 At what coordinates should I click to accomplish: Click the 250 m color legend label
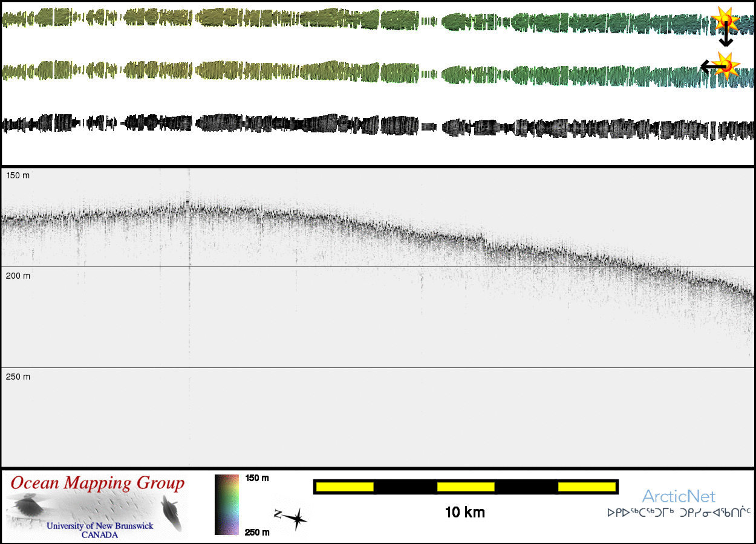click(257, 532)
